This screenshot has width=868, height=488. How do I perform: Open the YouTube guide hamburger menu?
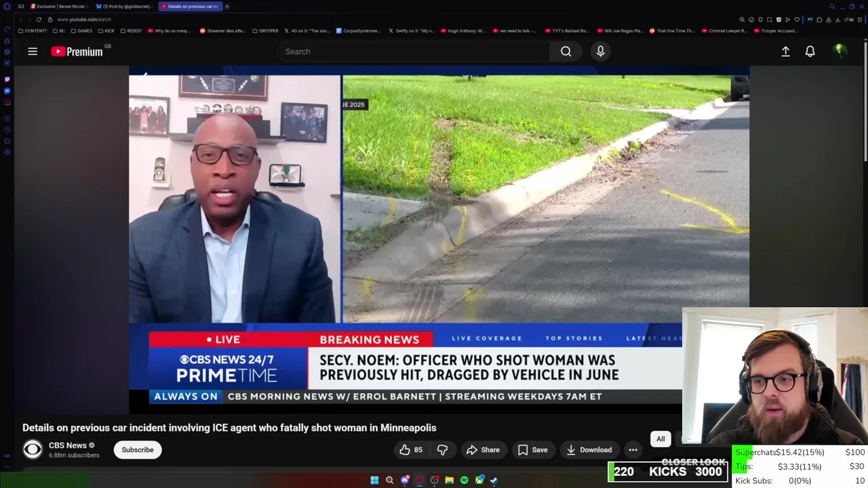coord(33,52)
